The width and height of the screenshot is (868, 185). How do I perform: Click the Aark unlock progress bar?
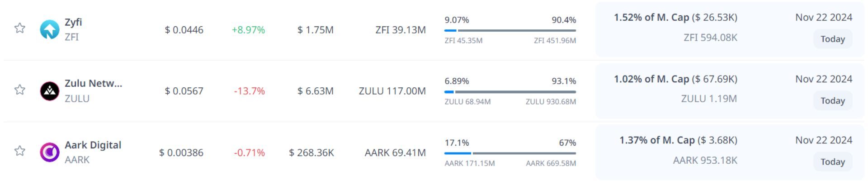[510, 153]
